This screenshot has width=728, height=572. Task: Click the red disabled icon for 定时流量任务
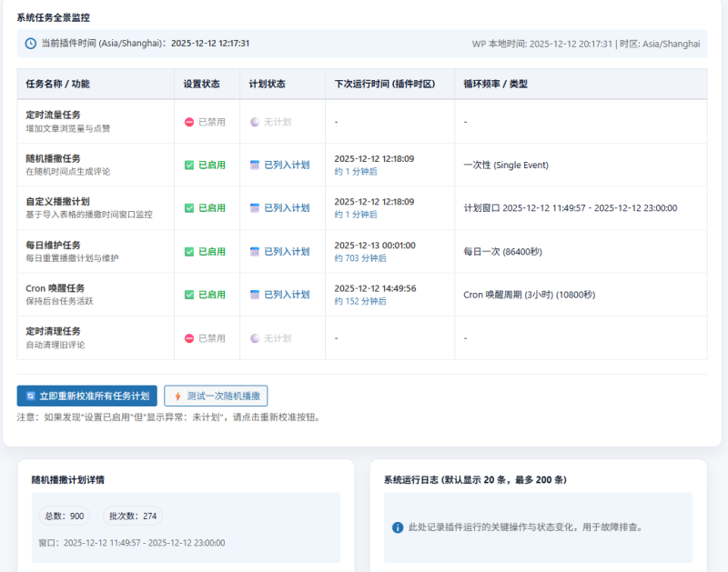tap(188, 121)
